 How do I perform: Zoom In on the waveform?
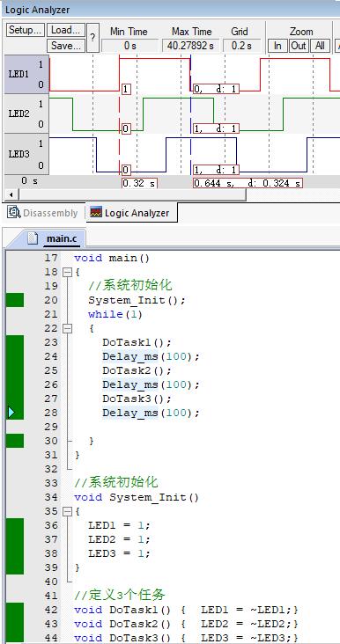tap(277, 46)
